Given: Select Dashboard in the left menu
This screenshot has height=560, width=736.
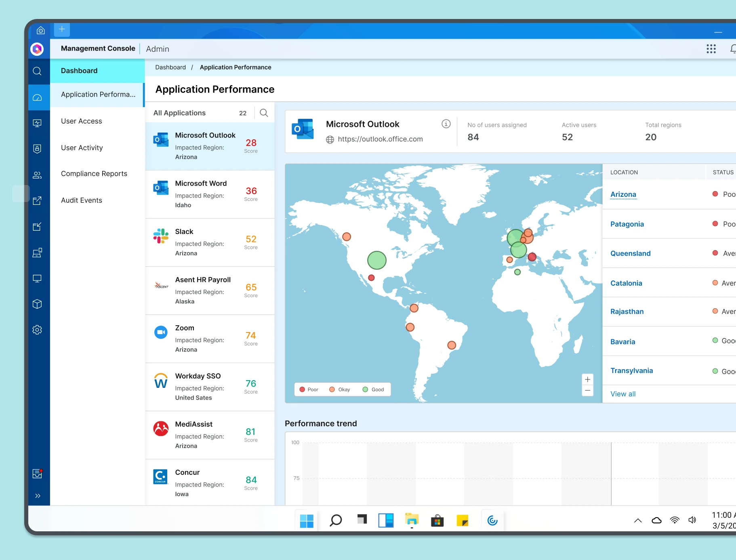Looking at the screenshot, I should pos(97,71).
